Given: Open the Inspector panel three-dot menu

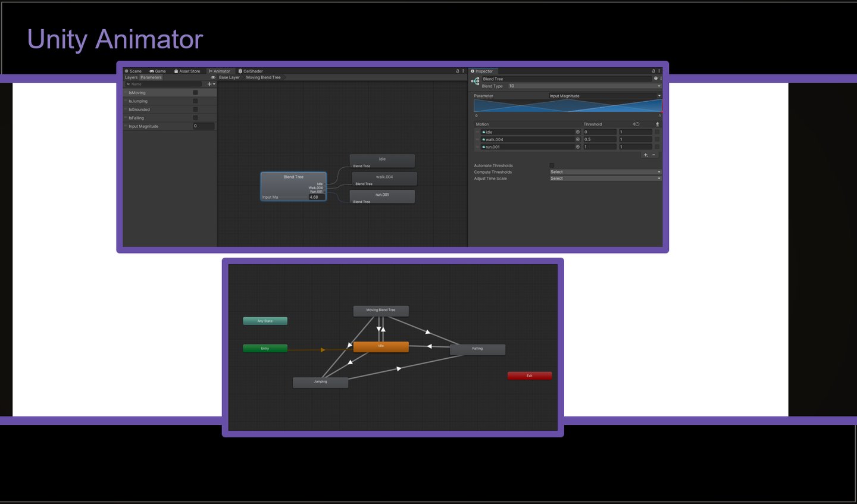Looking at the screenshot, I should pyautogui.click(x=659, y=71).
